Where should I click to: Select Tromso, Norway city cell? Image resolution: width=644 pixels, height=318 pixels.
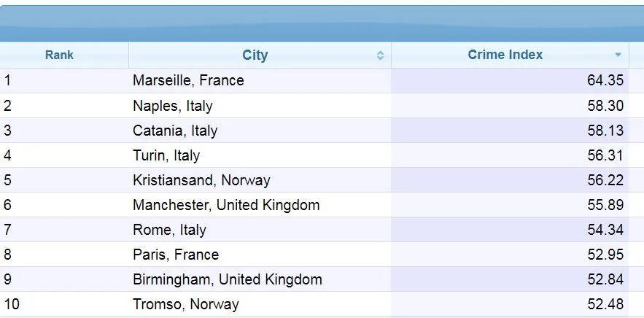pos(185,304)
